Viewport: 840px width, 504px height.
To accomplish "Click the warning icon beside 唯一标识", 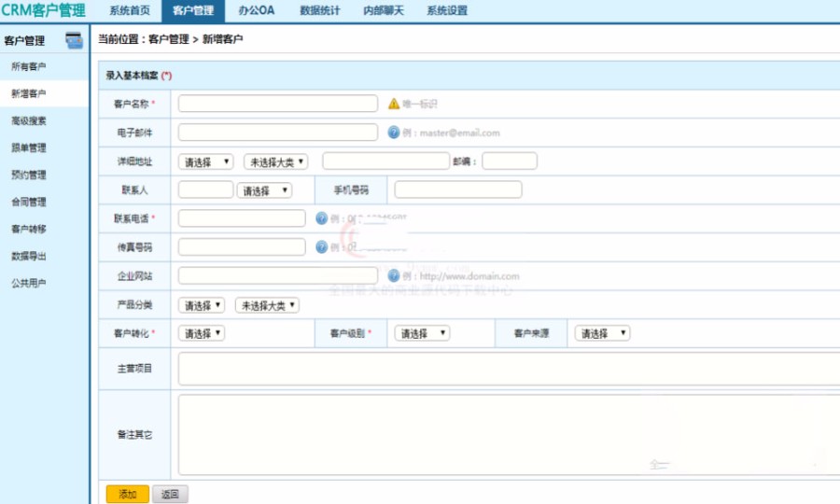I will 394,104.
